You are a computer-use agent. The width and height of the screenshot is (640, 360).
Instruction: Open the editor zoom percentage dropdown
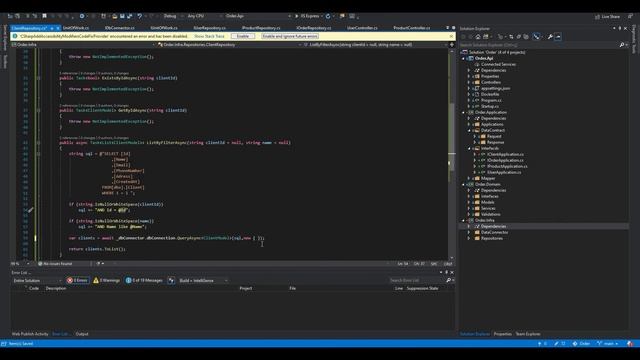tap(20, 264)
